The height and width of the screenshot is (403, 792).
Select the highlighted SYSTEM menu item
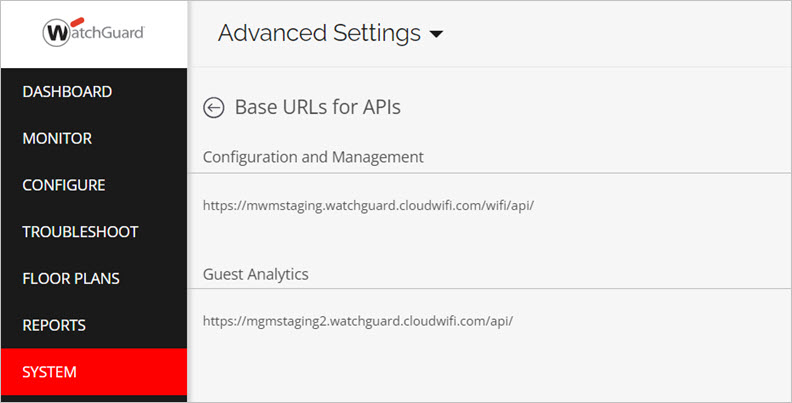tap(50, 372)
